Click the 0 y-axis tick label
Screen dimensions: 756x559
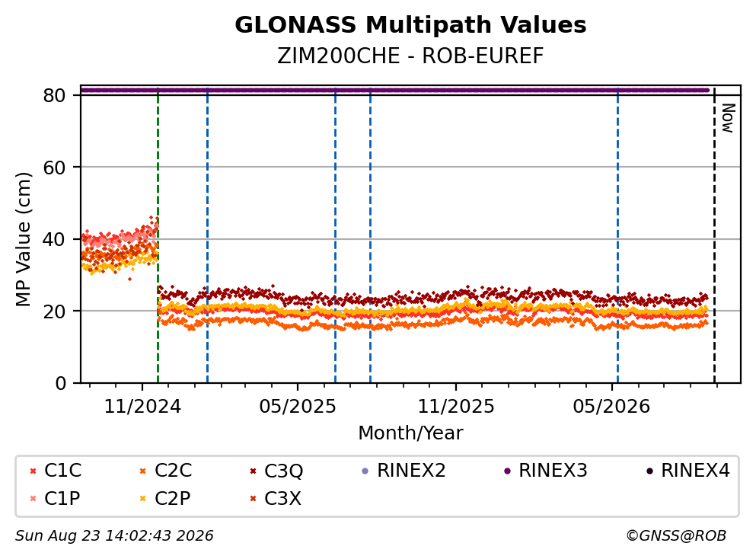click(x=61, y=383)
